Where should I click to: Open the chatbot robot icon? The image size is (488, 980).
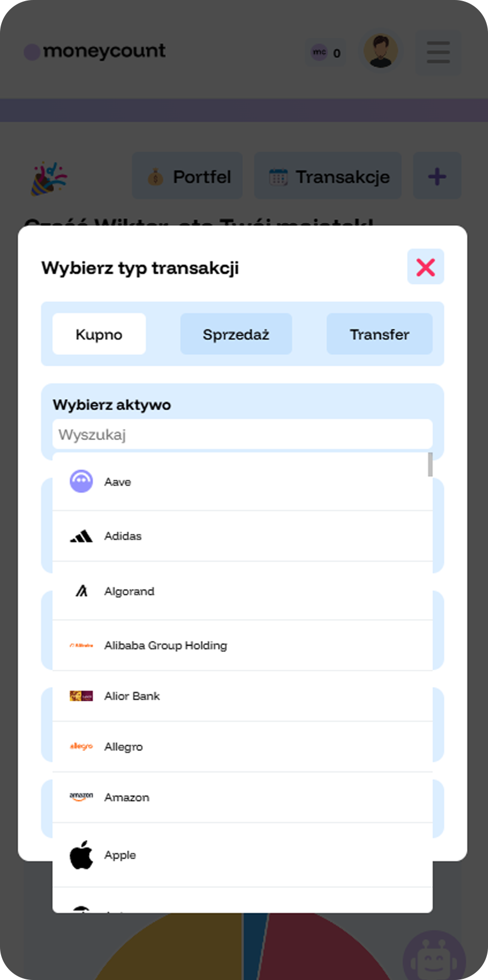pyautogui.click(x=434, y=957)
